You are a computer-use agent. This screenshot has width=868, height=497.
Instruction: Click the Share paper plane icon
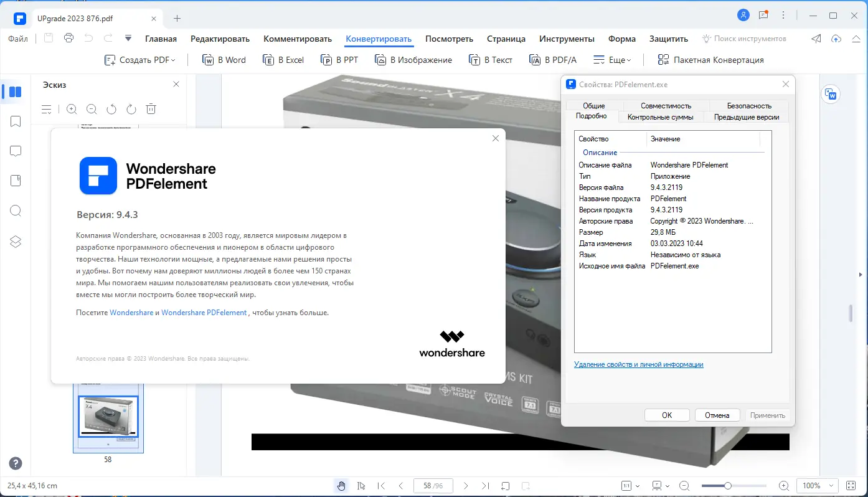(816, 39)
